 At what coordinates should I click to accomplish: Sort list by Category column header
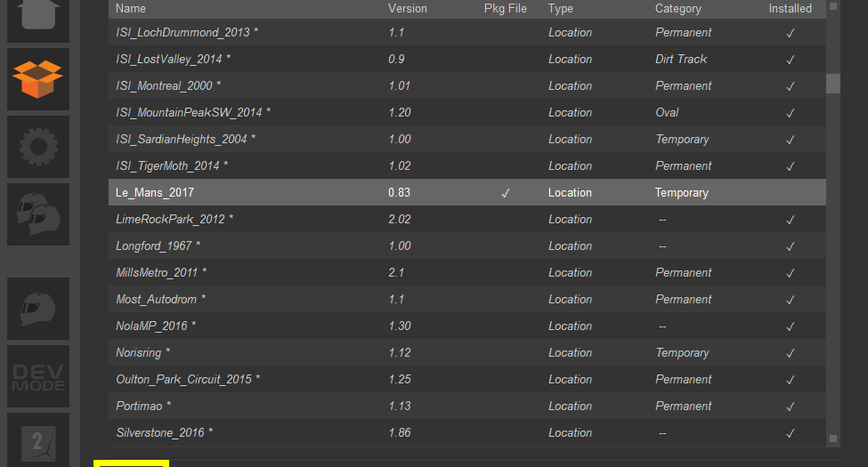[678, 8]
